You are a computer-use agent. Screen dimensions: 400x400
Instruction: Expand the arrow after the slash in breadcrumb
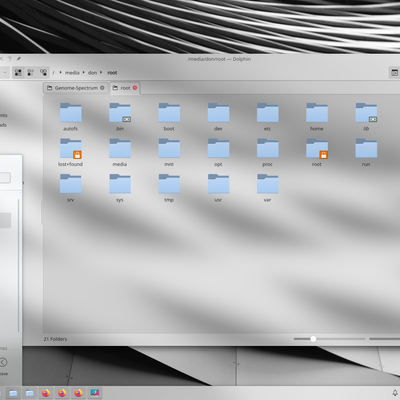coord(60,72)
